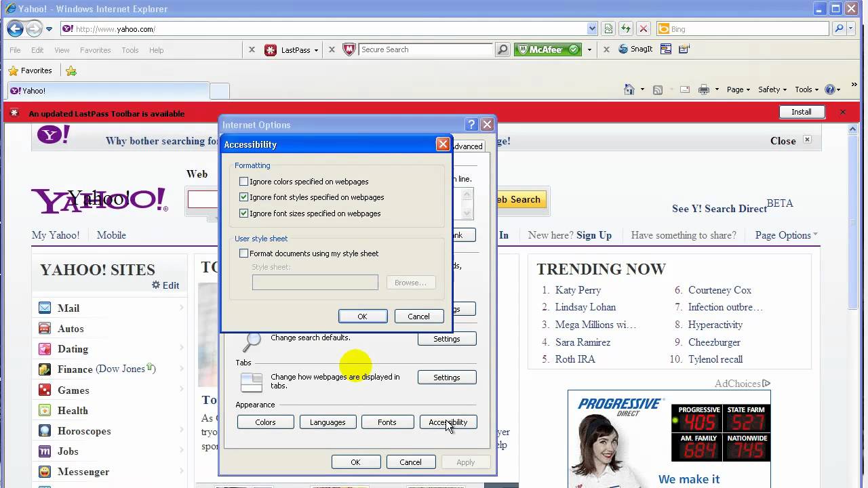Click the Print icon in command bar
Viewport: 868px width, 488px height.
pyautogui.click(x=704, y=89)
